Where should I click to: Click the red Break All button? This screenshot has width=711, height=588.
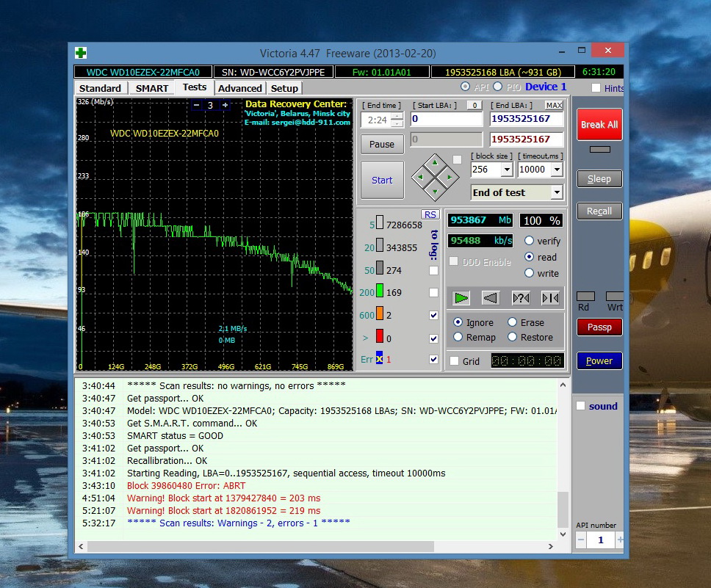pos(599,125)
